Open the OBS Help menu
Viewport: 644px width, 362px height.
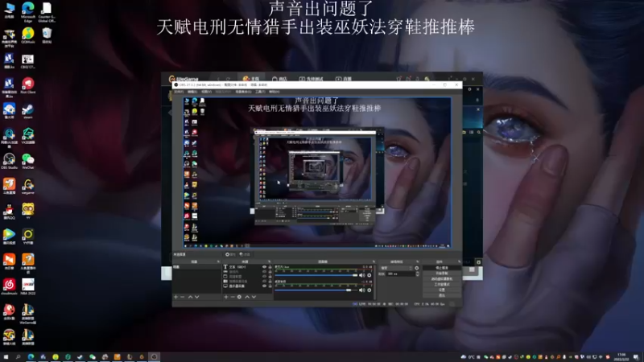(274, 92)
